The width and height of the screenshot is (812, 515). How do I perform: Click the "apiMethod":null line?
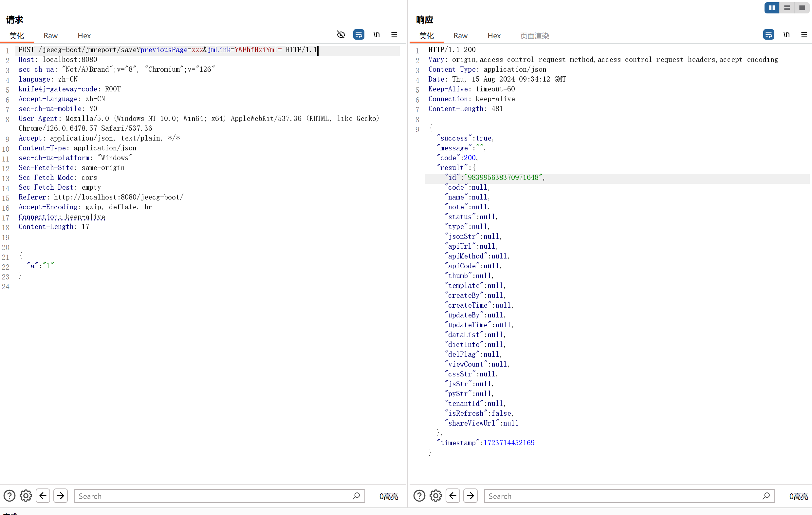point(476,256)
